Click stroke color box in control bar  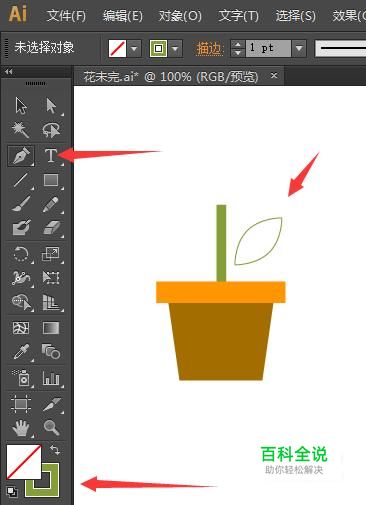pos(158,49)
